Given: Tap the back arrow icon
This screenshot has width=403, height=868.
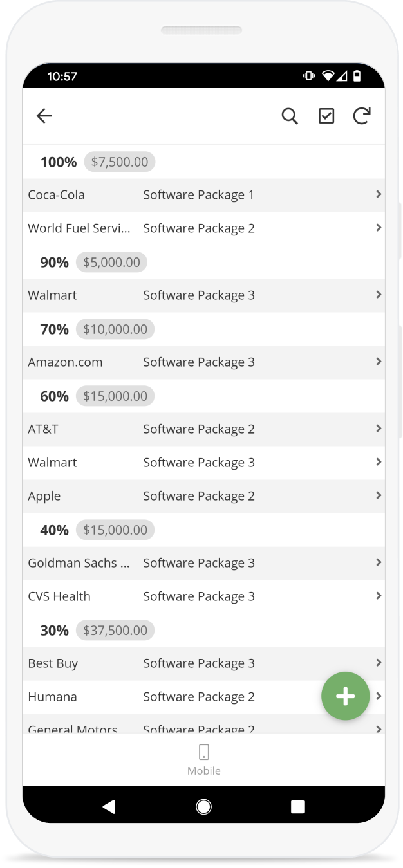Looking at the screenshot, I should 44,116.
